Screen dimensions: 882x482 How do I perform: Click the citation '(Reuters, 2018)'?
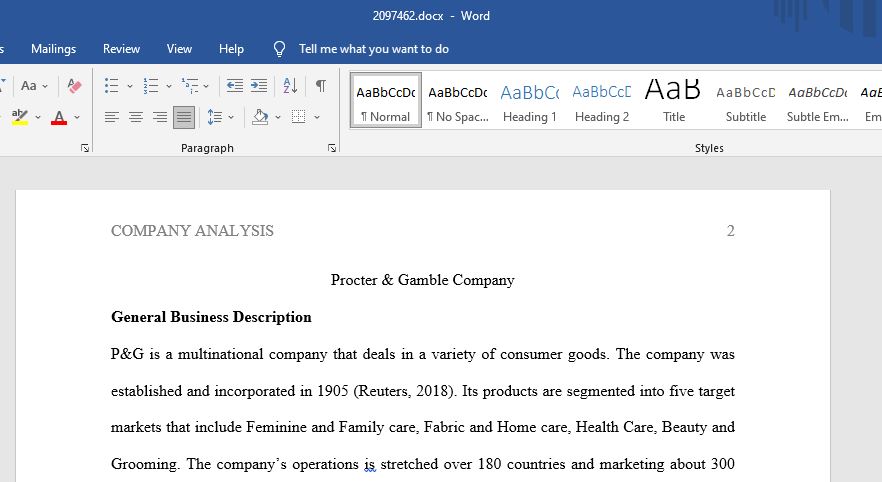click(404, 391)
